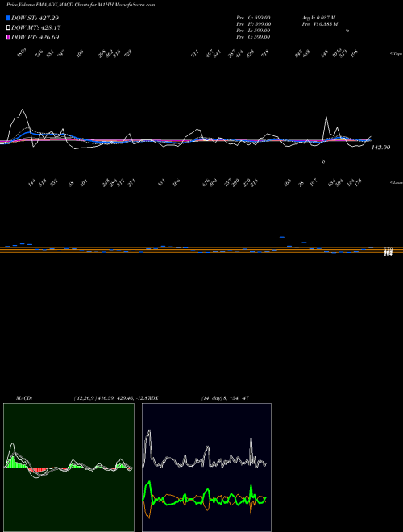Screen dimensions: 403x532
Task: Click the 'Pre C: 599.00' close value
Action: pos(253,37)
